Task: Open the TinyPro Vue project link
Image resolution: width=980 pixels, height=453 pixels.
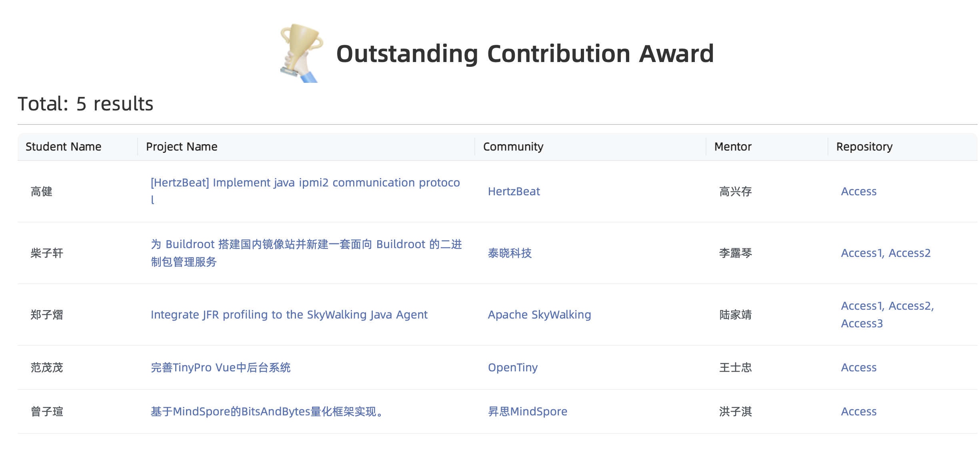Action: (x=221, y=368)
